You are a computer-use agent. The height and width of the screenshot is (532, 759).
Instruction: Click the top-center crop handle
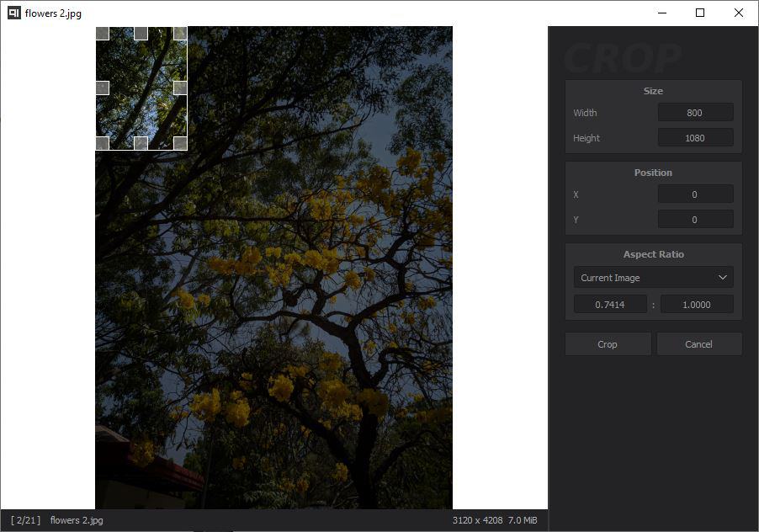point(141,33)
